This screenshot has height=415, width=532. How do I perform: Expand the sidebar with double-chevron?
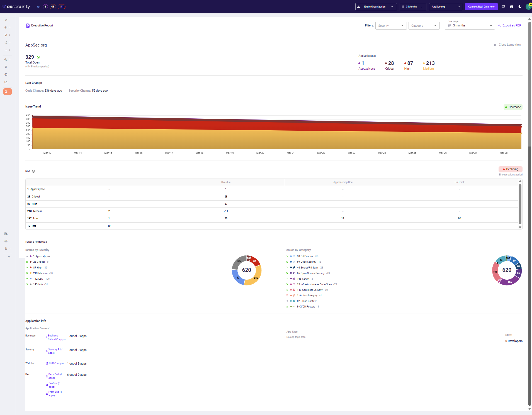point(9,257)
